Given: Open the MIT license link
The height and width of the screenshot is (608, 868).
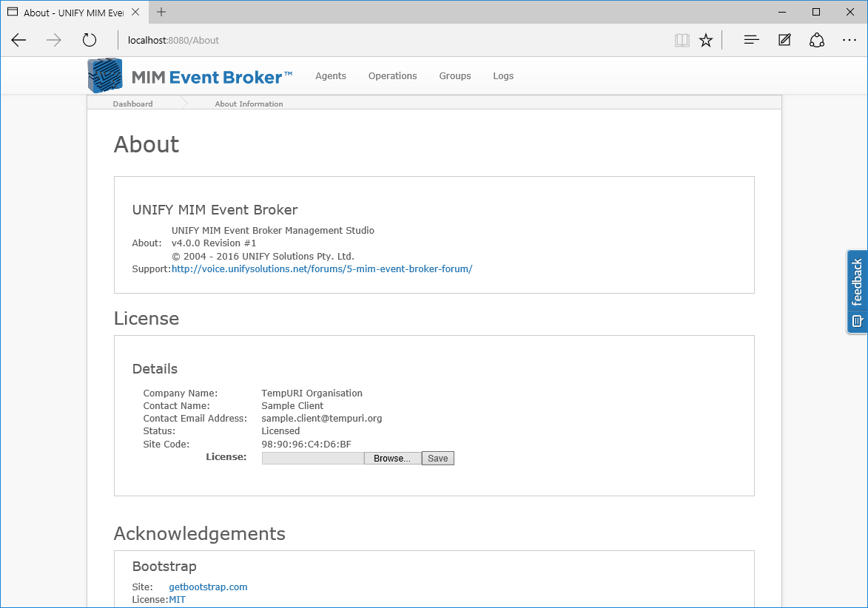Looking at the screenshot, I should click(x=177, y=600).
